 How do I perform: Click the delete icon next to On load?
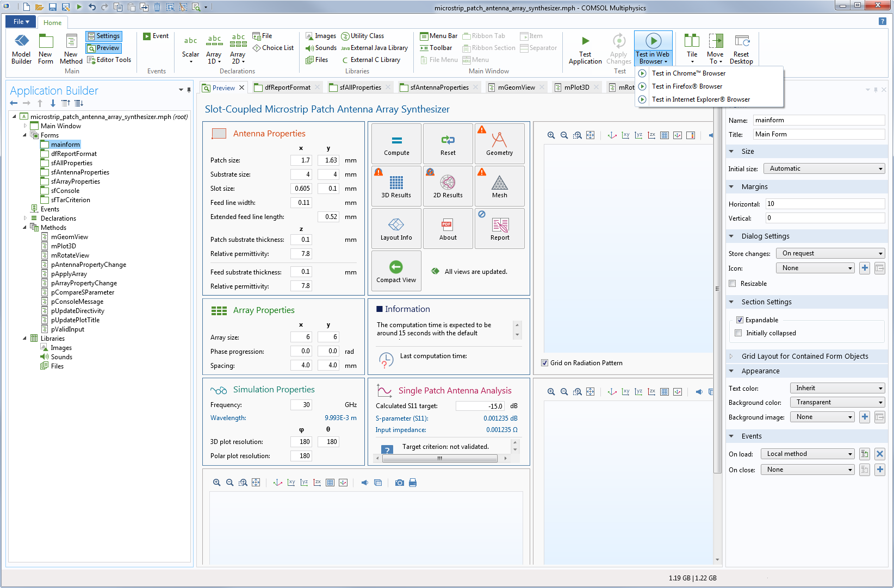880,454
